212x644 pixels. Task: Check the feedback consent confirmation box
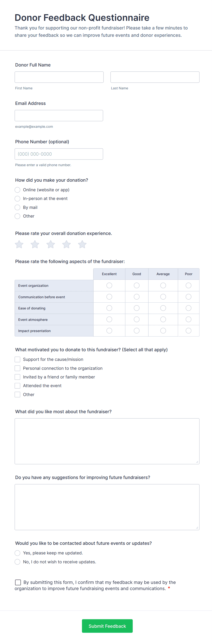18,582
